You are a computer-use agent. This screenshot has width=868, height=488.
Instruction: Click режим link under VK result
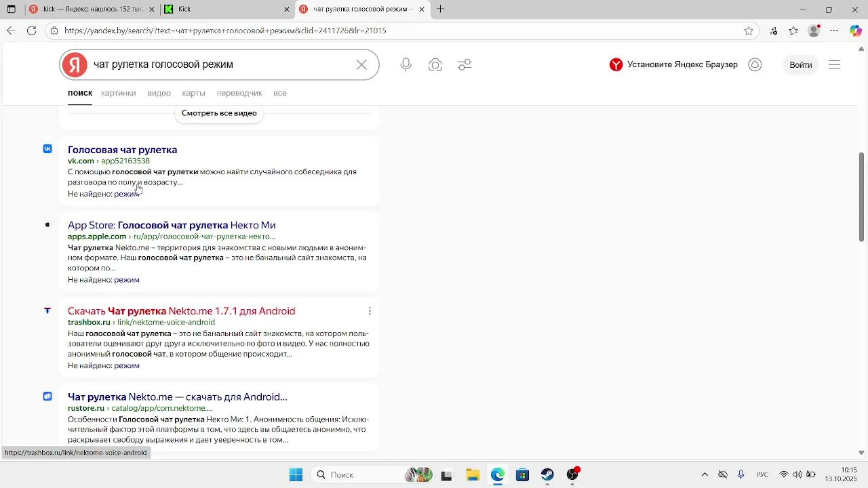[x=127, y=194]
